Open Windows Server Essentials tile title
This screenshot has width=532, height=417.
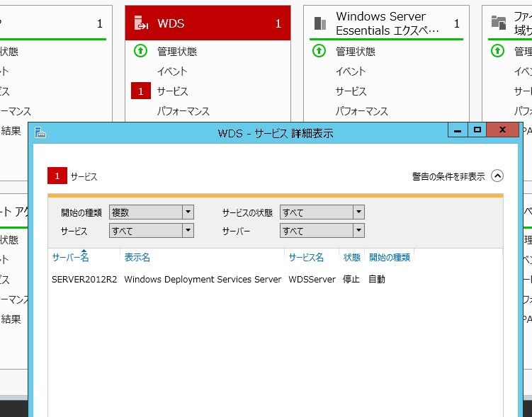tap(387, 23)
